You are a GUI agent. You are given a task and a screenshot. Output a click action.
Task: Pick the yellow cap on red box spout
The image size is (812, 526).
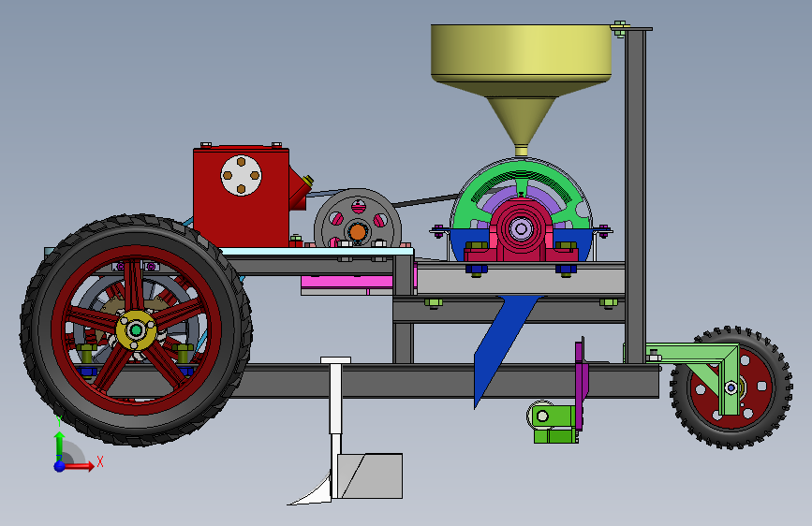[308, 181]
